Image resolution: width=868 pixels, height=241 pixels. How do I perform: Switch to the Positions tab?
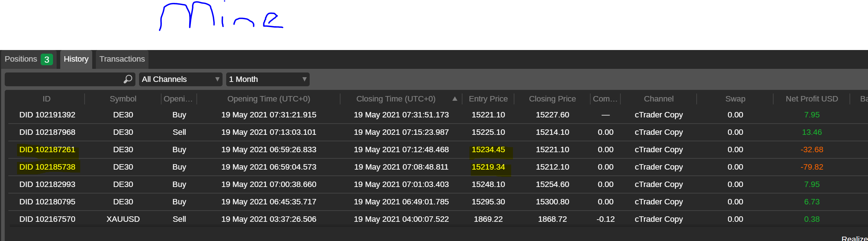pos(21,59)
